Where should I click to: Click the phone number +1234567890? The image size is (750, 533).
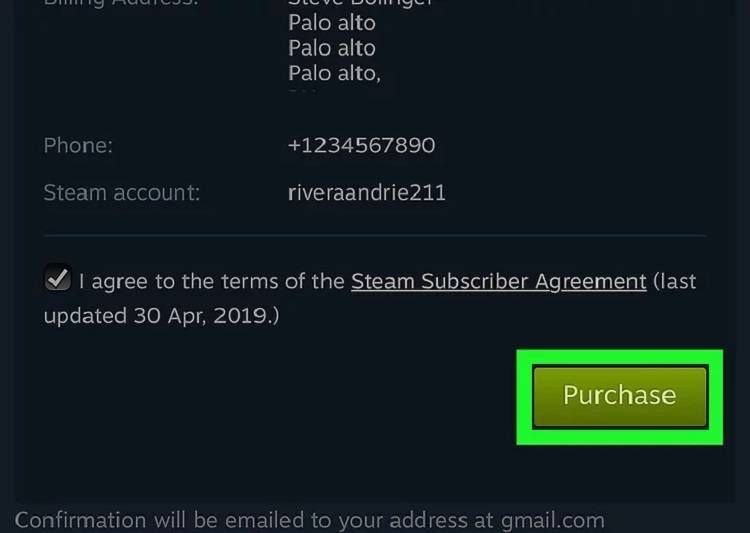click(361, 145)
